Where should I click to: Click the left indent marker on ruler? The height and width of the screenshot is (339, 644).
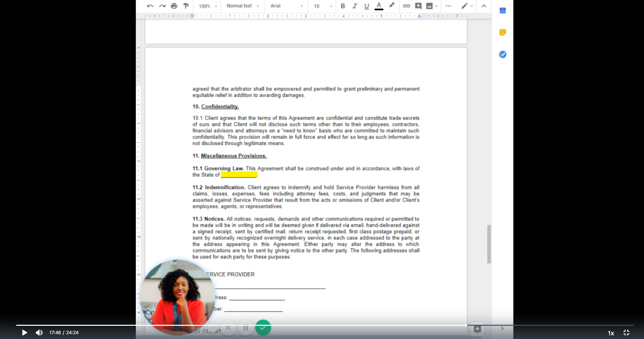(x=192, y=16)
